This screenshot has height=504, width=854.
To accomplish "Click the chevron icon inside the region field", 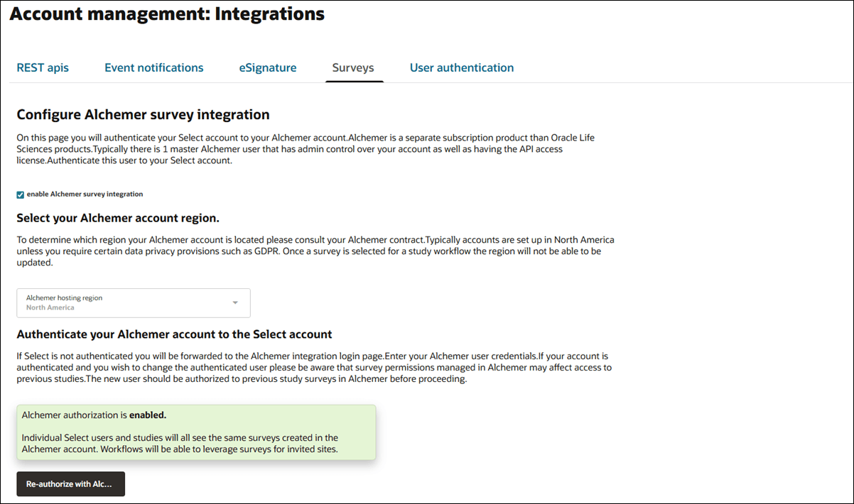I will [235, 302].
